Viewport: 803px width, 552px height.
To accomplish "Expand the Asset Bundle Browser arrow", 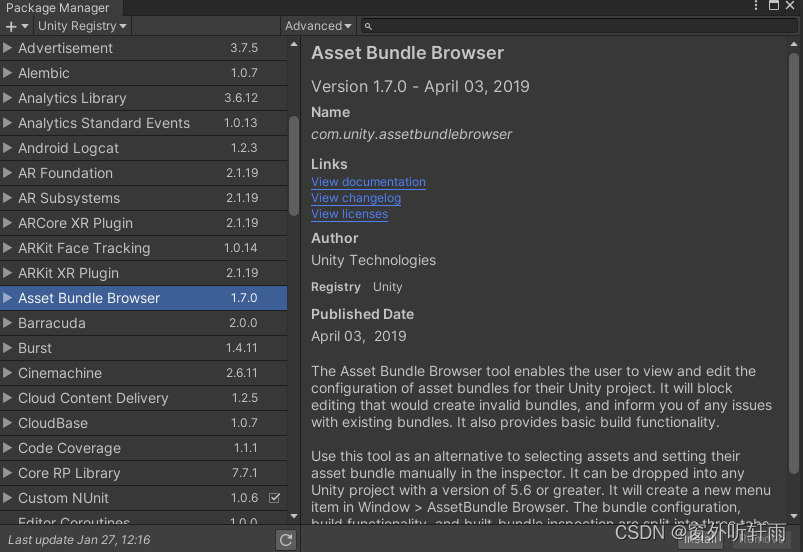I will [7, 298].
